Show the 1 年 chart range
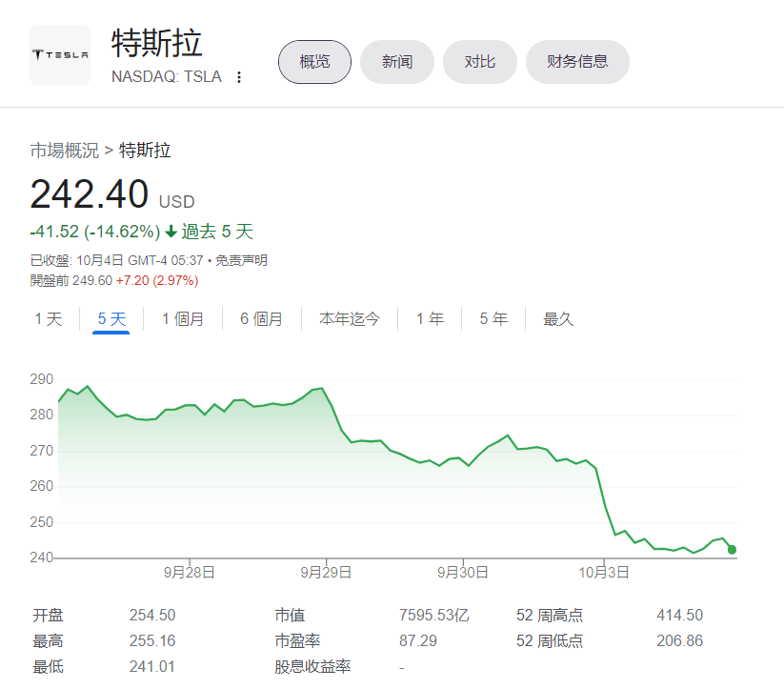This screenshot has width=784, height=689. tap(430, 319)
